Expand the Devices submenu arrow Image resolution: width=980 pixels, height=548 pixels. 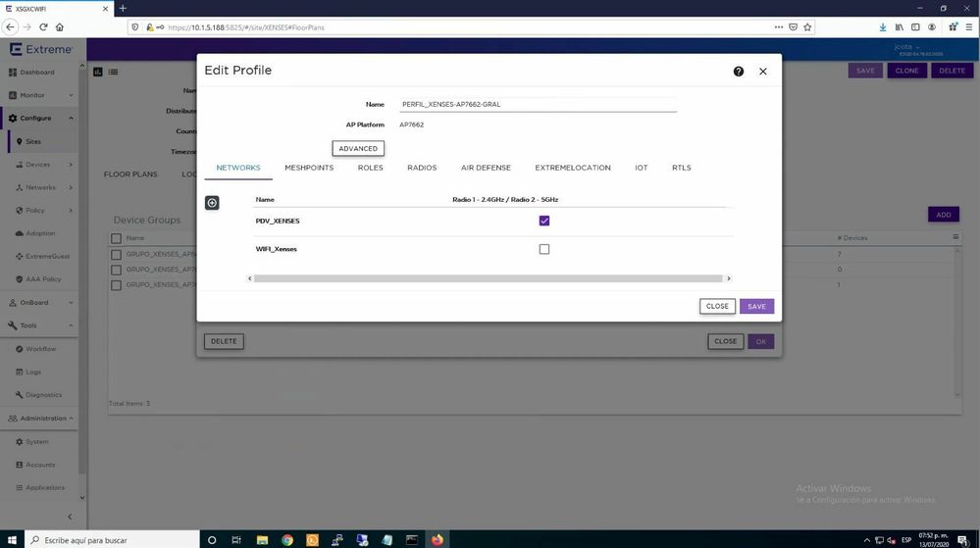71,165
